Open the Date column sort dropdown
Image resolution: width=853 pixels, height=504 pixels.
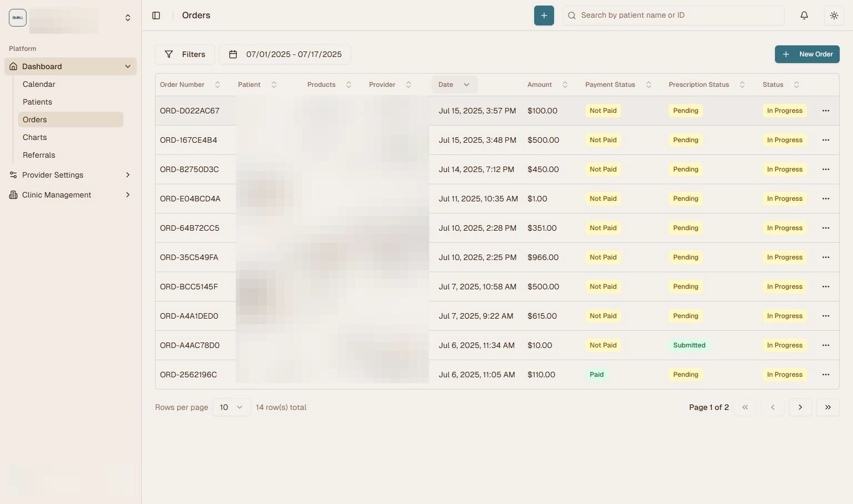466,84
